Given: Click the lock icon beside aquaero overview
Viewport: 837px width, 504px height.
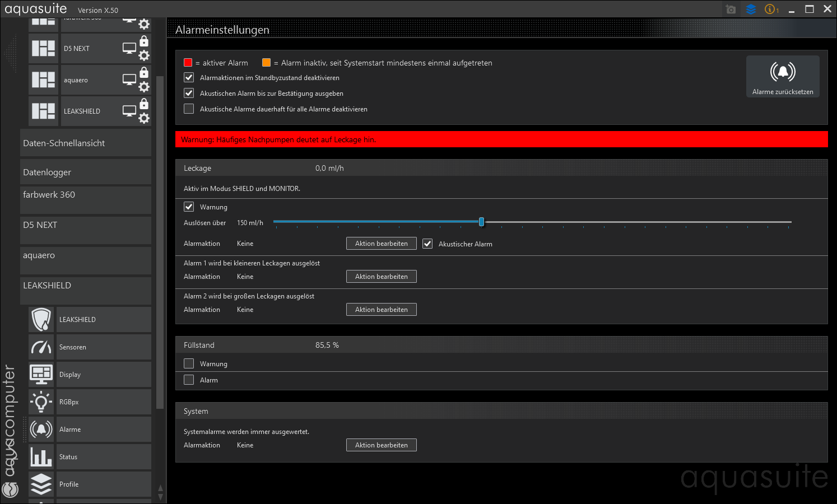Looking at the screenshot, I should [144, 73].
